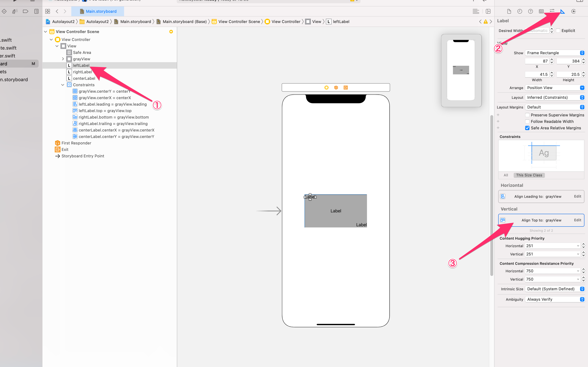Open the File inspector icon
The width and height of the screenshot is (588, 367).
[509, 11]
